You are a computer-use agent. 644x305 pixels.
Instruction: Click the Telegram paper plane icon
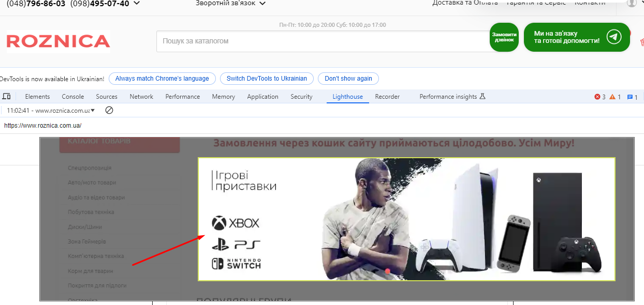pos(614,37)
